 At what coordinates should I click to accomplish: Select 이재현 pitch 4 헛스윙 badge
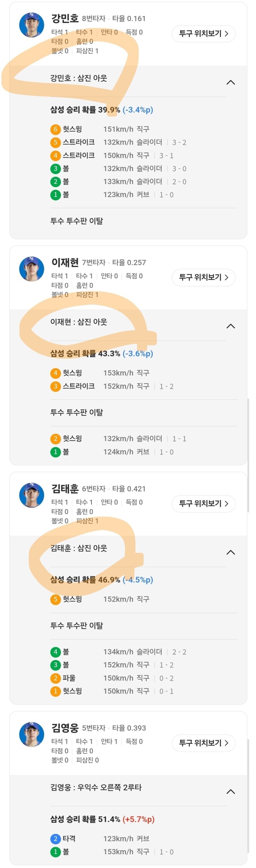[x=55, y=373]
